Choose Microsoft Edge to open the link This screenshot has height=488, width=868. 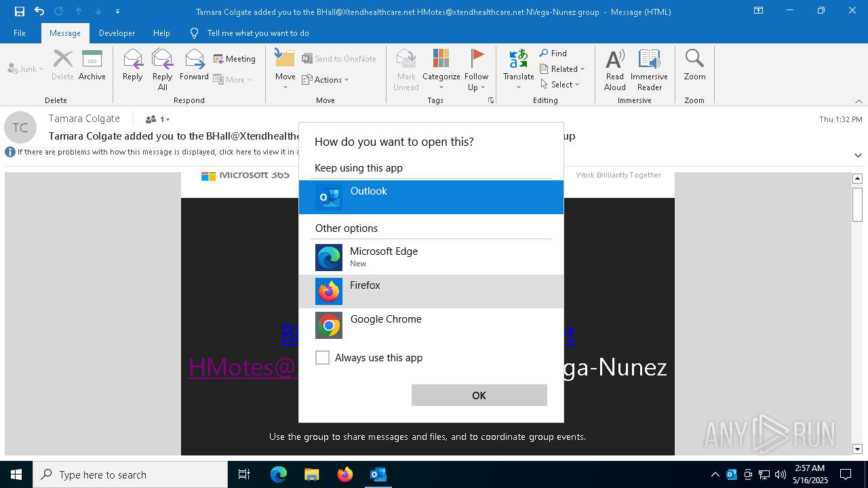point(431,258)
